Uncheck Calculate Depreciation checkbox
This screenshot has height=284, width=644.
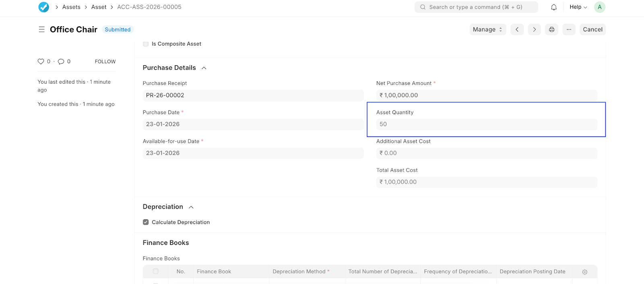[146, 222]
